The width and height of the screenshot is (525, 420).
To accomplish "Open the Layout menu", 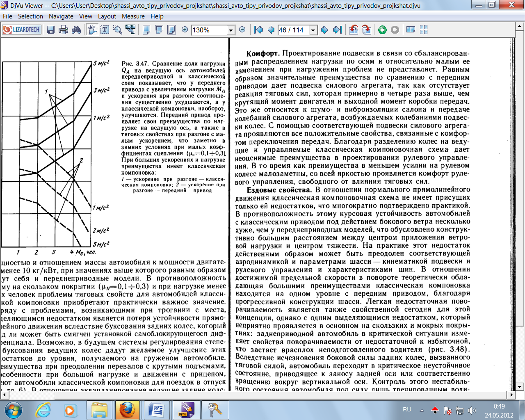I will 107,16.
